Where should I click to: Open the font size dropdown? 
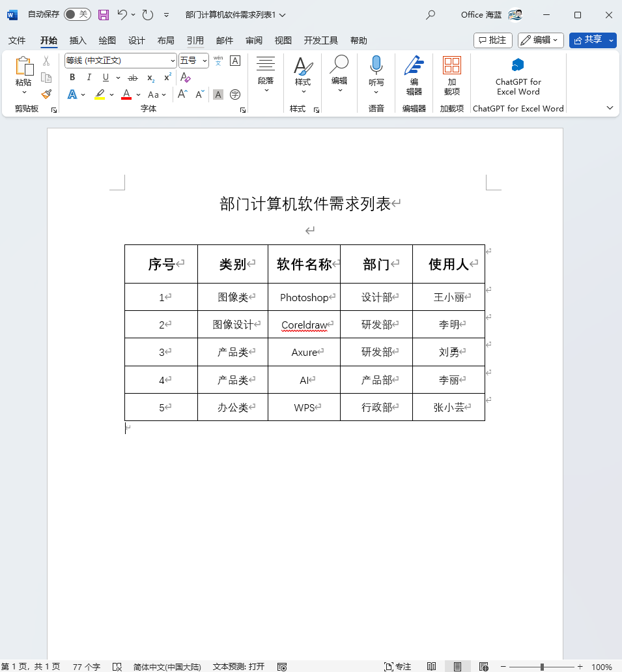205,61
